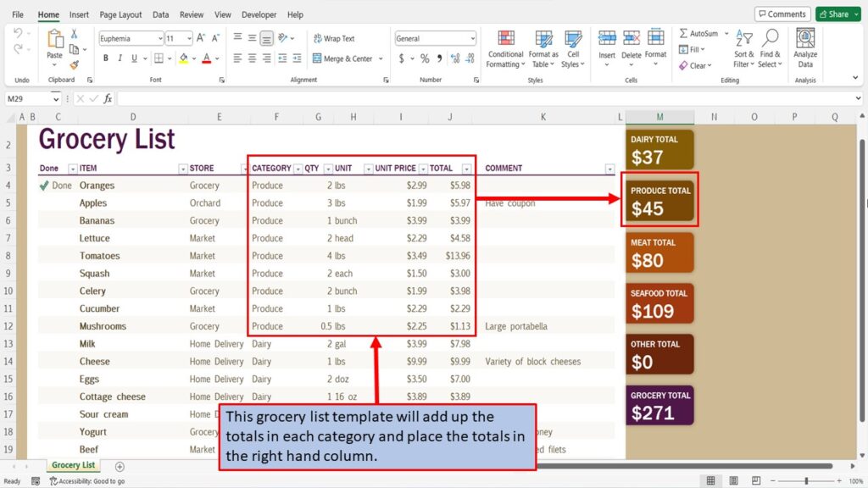Screen dimensions: 868x488
Task: Toggle bold formatting
Action: pyautogui.click(x=105, y=58)
